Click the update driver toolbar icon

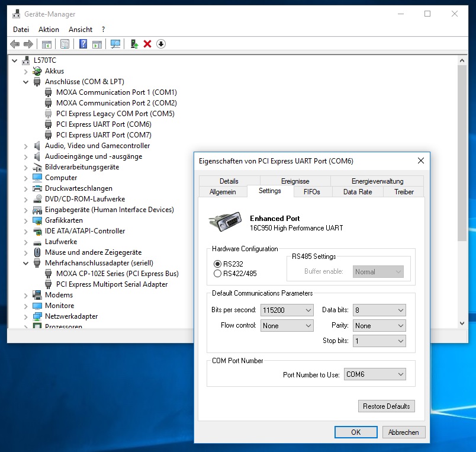point(134,44)
